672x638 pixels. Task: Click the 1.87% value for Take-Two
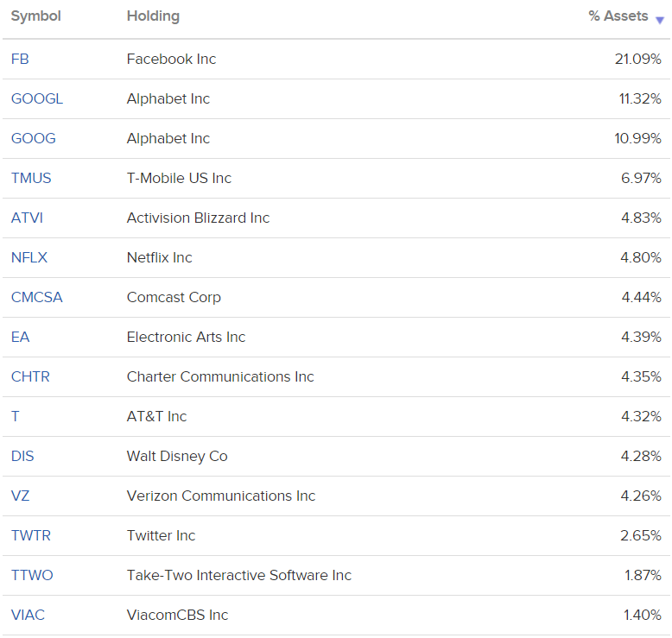(x=643, y=575)
